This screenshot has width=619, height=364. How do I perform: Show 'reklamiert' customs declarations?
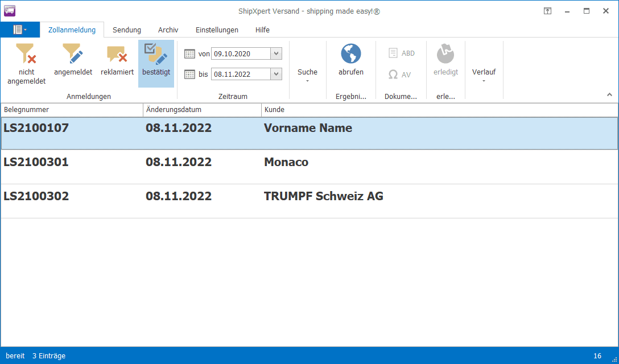tap(117, 54)
